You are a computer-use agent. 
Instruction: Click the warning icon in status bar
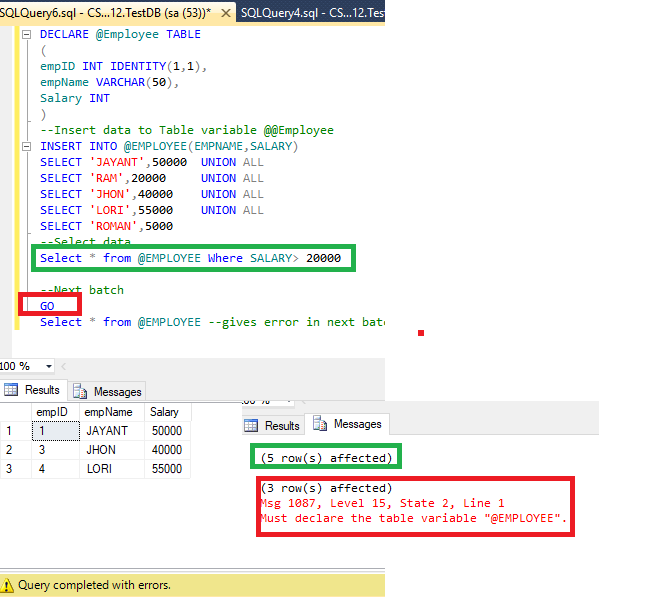7,585
